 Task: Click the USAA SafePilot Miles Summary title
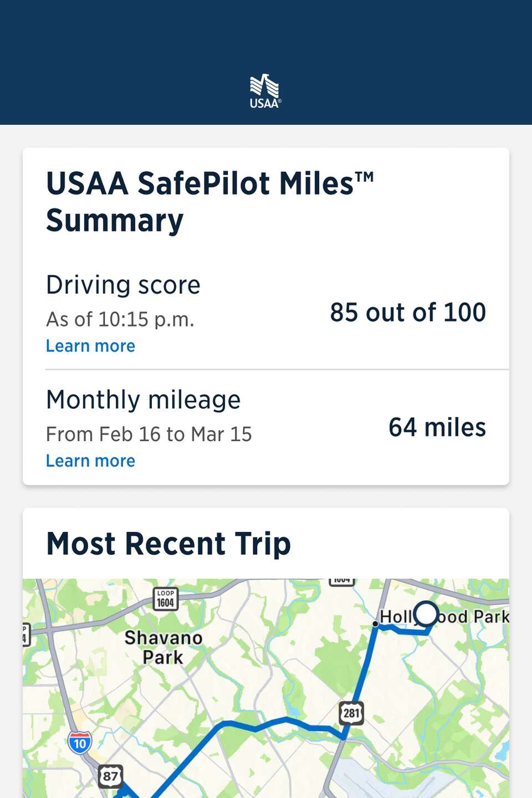(x=209, y=202)
